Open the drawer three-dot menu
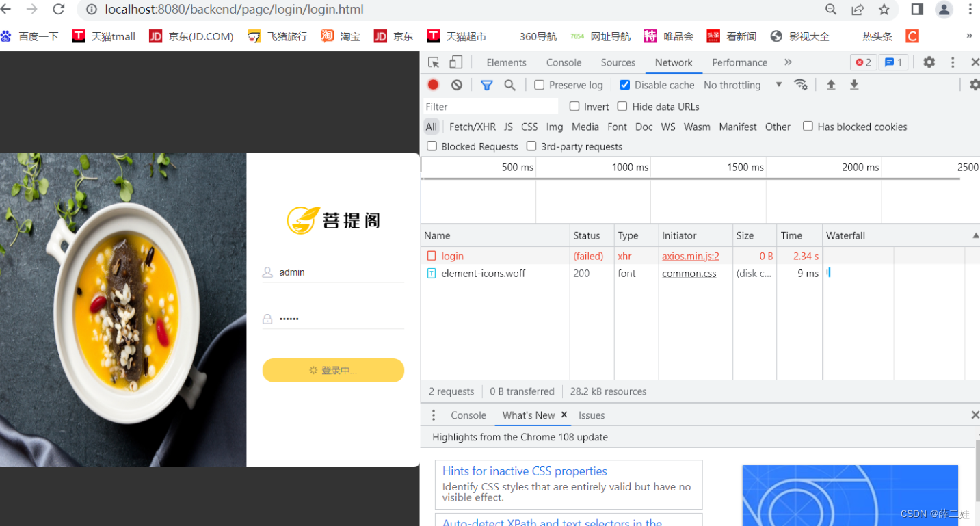 [x=433, y=415]
